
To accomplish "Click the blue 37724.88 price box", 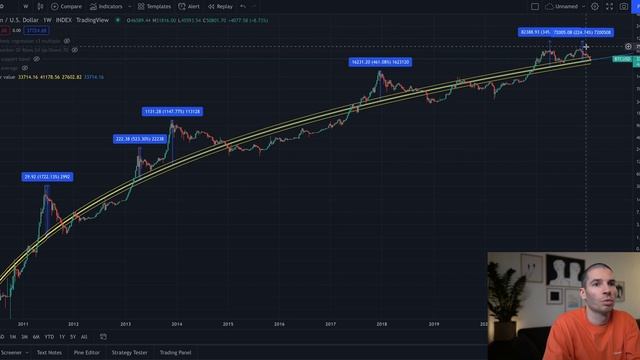I will (36, 30).
